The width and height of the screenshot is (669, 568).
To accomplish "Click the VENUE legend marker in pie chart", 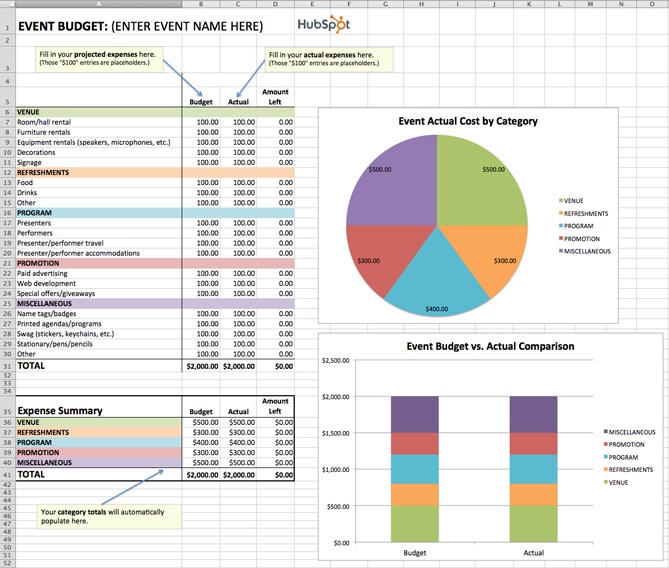I will pos(559,201).
